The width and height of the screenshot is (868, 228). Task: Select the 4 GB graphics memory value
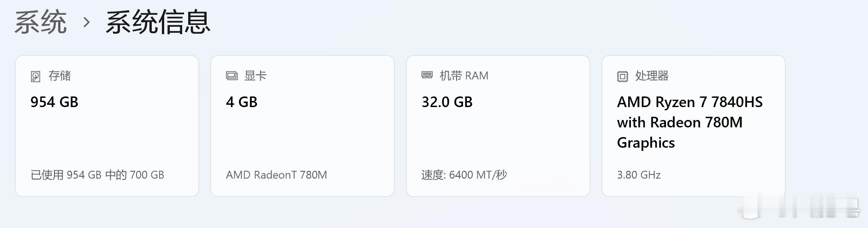[242, 102]
